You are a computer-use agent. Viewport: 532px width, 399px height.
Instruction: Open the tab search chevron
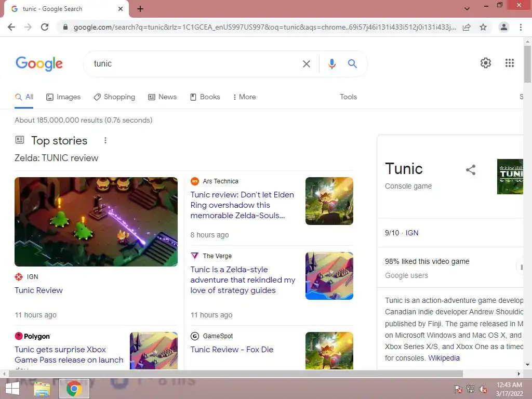coord(467,9)
